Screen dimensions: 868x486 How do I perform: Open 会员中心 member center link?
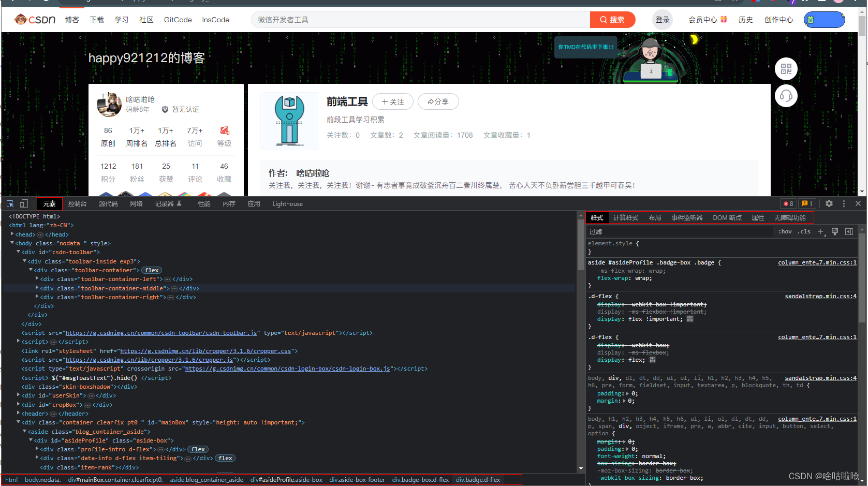[x=708, y=20]
